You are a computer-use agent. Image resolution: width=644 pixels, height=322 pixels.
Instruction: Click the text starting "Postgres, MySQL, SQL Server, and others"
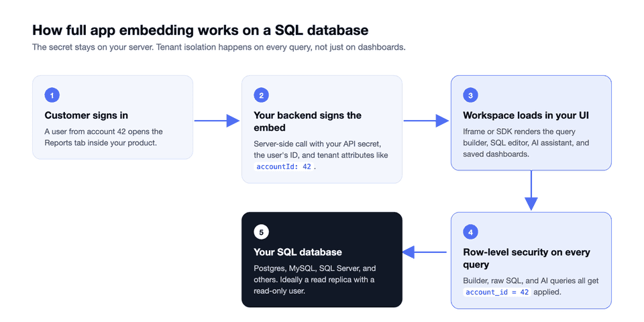(315, 279)
